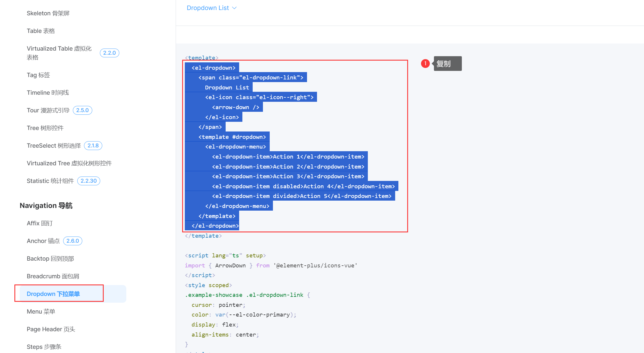Open Tag 标签 docs page
This screenshot has width=644, height=353.
[x=38, y=75]
